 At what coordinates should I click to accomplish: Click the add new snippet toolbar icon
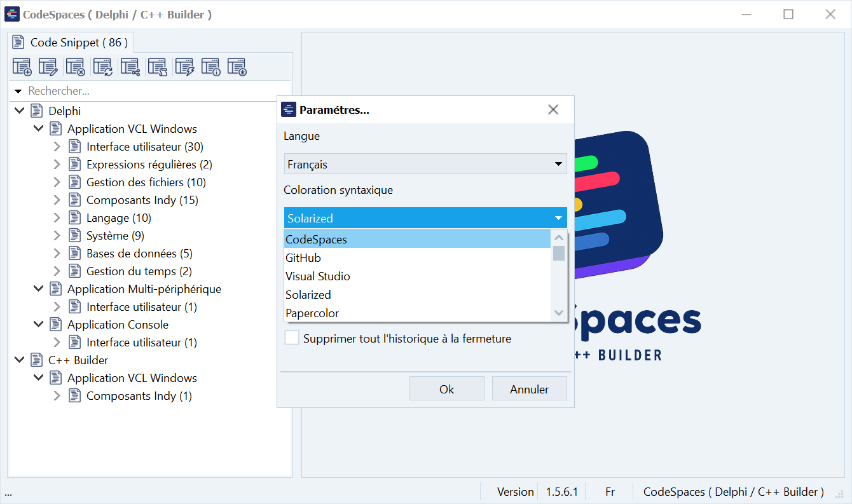(22, 67)
